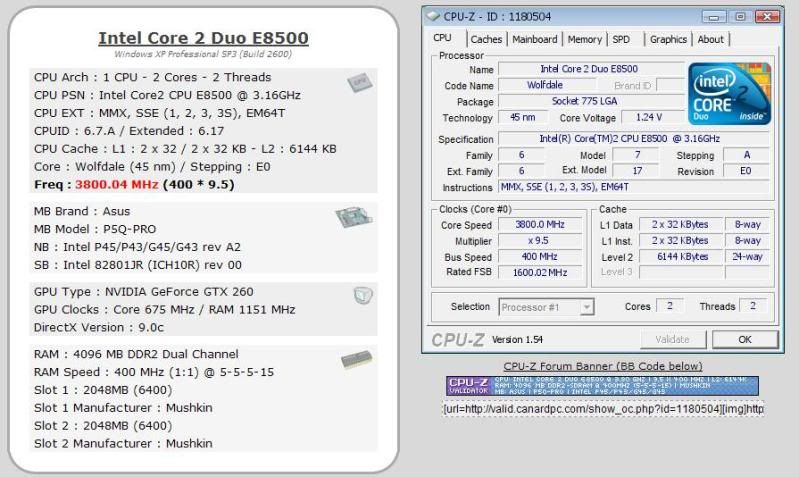Viewport: 799px width, 477px height.
Task: Click the Instructions field MMX, SSE
Action: click(633, 187)
